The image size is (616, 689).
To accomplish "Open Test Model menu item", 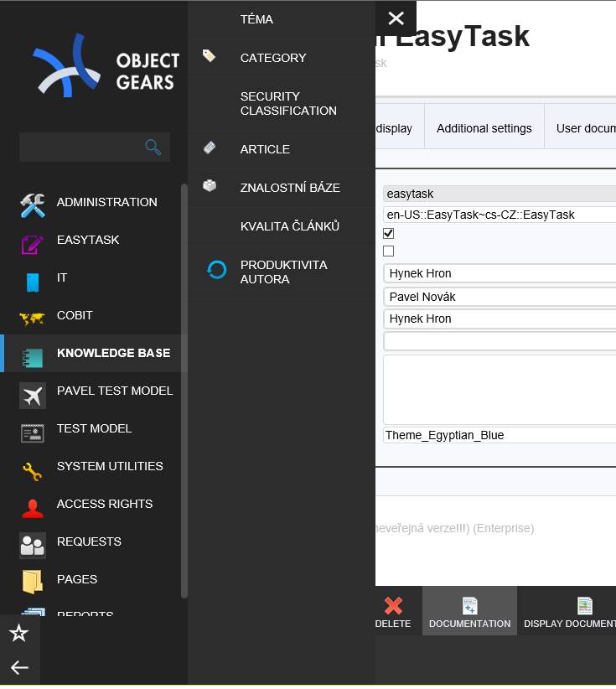I will [93, 429].
